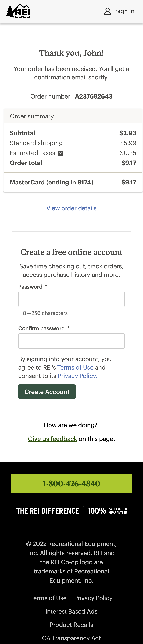143x644 pixels.
Task: Open Terms of Use in the account section
Action: pos(75,367)
